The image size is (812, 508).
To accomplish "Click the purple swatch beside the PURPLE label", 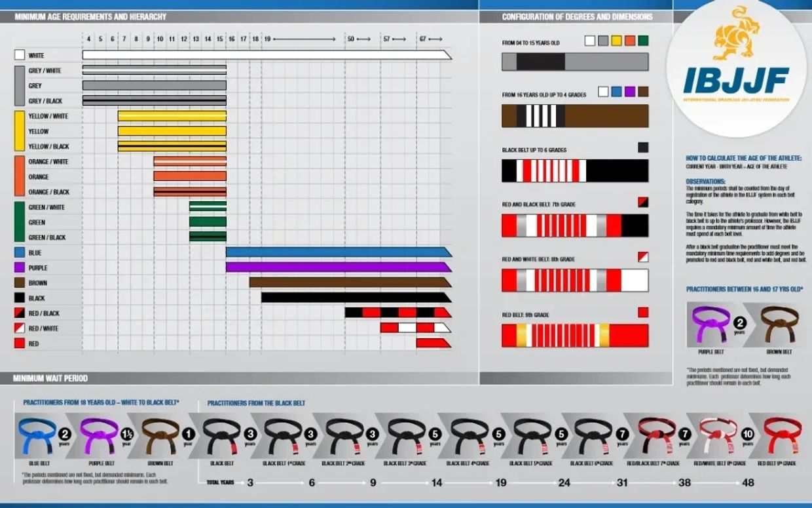I will (x=20, y=267).
